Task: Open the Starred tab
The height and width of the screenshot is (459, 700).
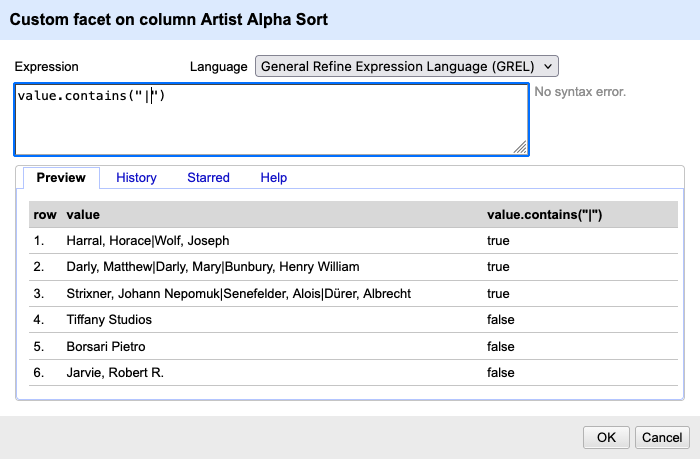Action: (x=208, y=178)
